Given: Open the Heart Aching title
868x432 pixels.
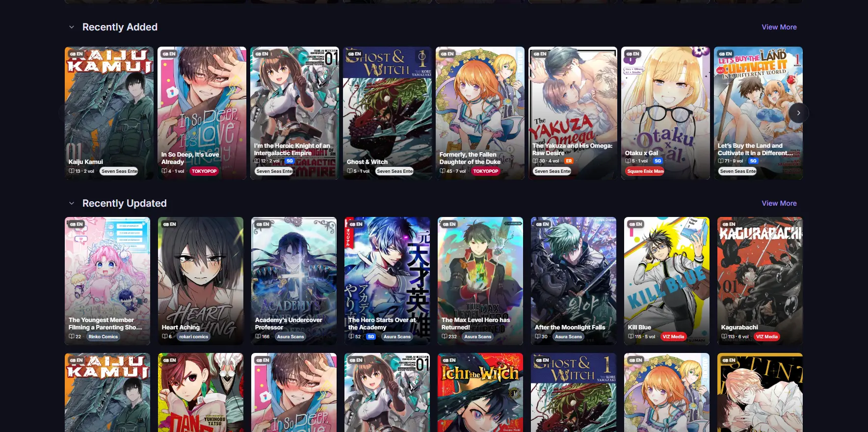Looking at the screenshot, I should [x=181, y=327].
